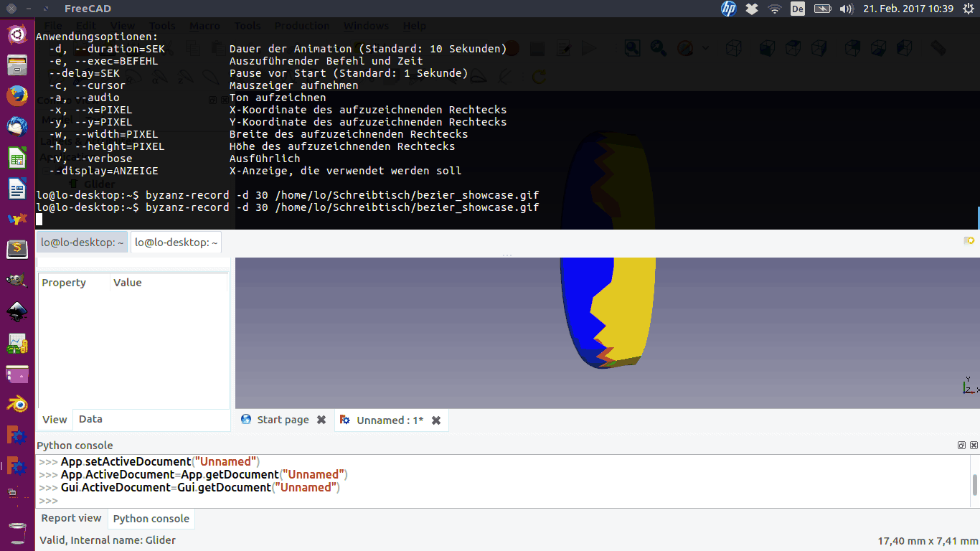Launch Sublime Text from the dock
980x551 pixels.
coord(17,250)
